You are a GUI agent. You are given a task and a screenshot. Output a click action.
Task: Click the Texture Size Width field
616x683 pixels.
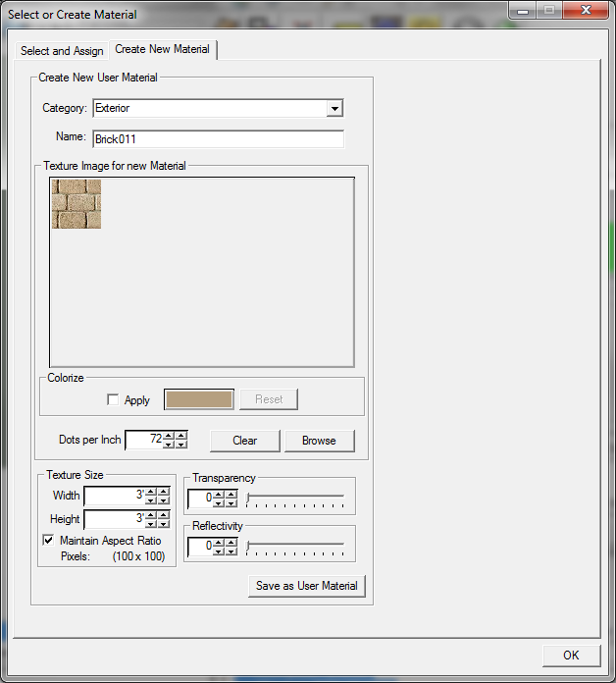115,497
